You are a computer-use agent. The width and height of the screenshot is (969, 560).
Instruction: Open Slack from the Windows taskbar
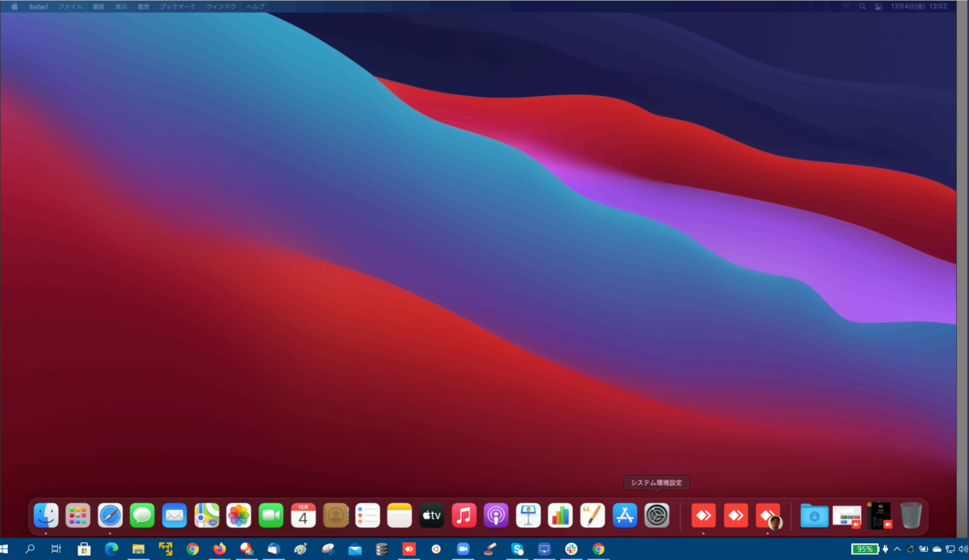tap(572, 550)
